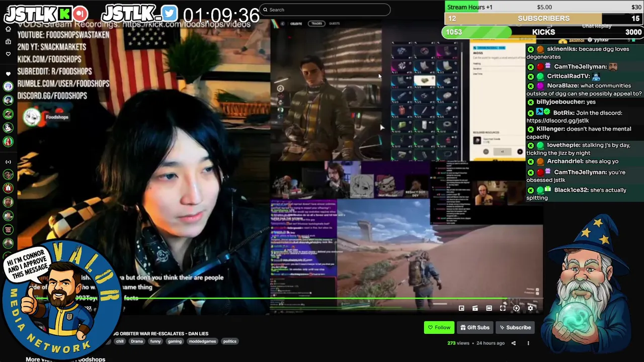Select the 'Drama' tag
The width and height of the screenshot is (644, 362).
pyautogui.click(x=137, y=341)
